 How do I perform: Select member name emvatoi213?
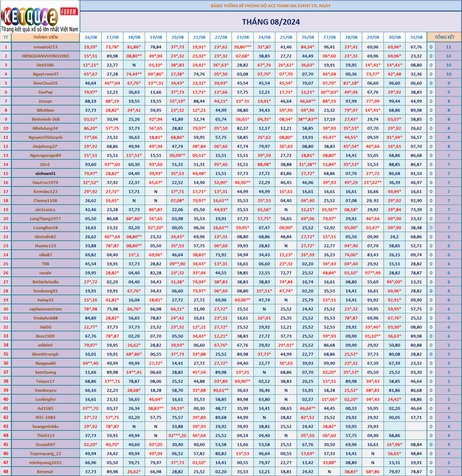click(x=46, y=47)
